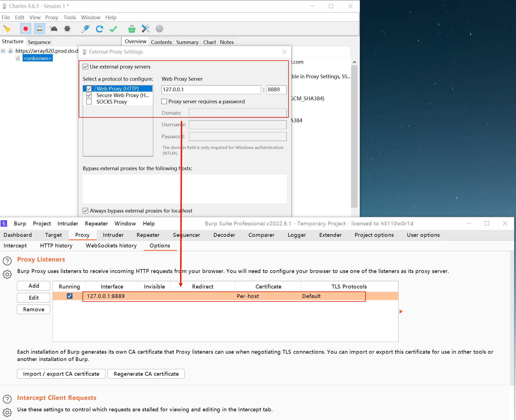
Task: Click Regenerate CA certificate button
Action: click(x=146, y=374)
